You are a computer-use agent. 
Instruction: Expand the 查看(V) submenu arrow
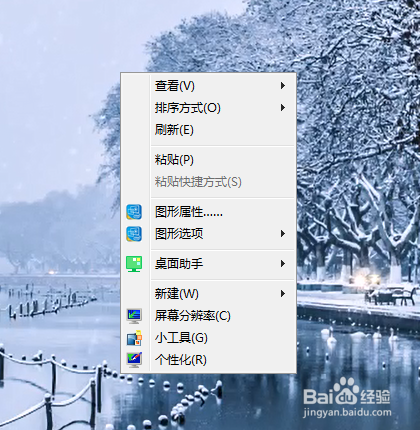(283, 86)
